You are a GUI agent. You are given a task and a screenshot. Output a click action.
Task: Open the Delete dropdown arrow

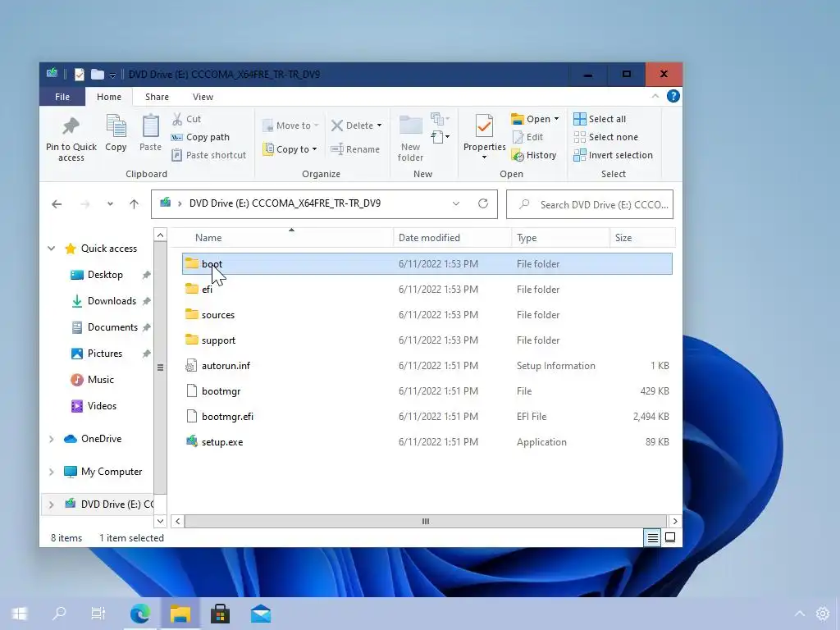click(379, 126)
